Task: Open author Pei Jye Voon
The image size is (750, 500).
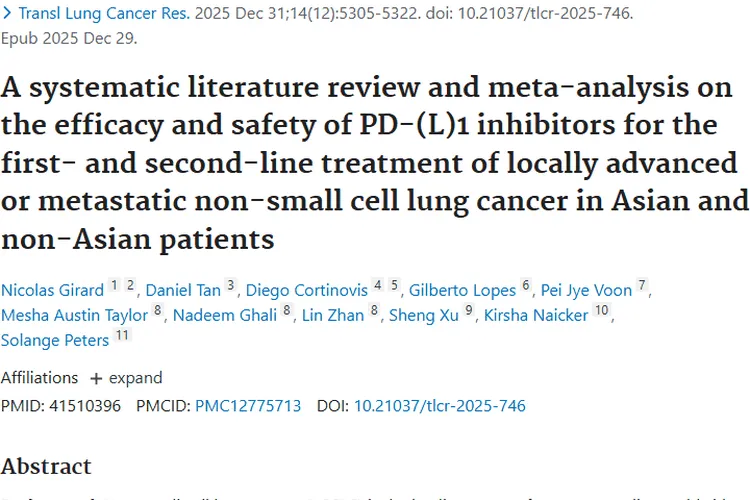Action: click(587, 290)
